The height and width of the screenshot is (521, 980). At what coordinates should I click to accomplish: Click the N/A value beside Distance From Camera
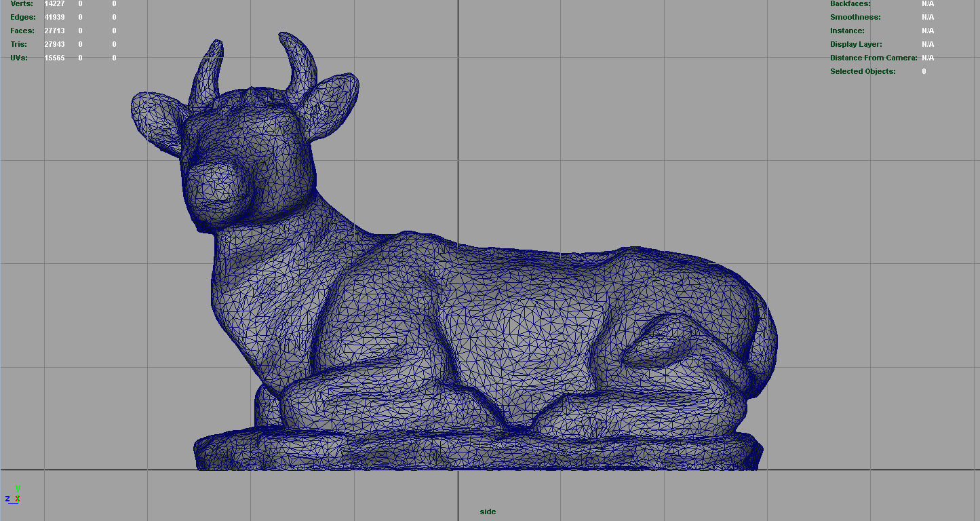point(928,58)
